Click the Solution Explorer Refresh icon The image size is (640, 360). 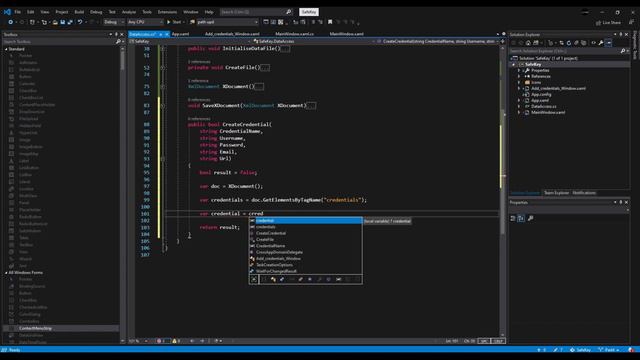point(569,43)
